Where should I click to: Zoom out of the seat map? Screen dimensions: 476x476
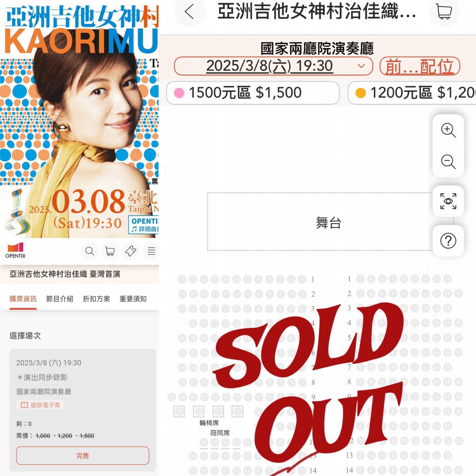[x=448, y=162]
